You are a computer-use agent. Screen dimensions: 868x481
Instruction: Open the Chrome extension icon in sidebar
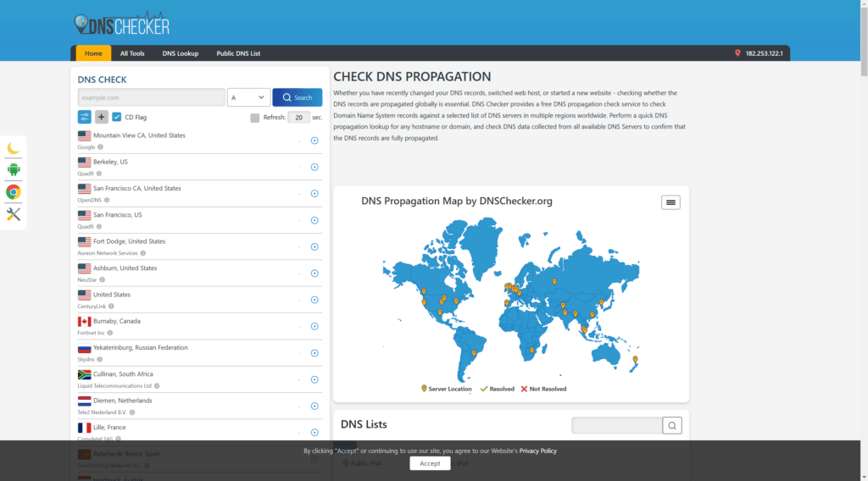click(x=14, y=192)
